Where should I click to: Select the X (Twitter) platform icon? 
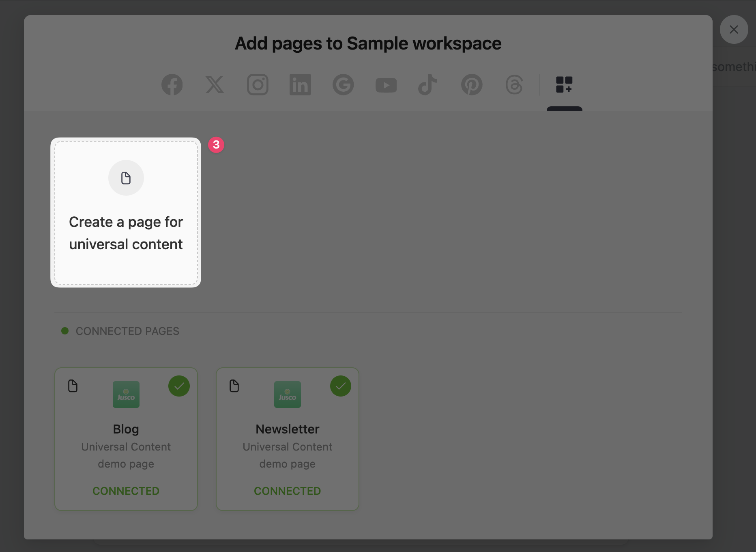[215, 85]
